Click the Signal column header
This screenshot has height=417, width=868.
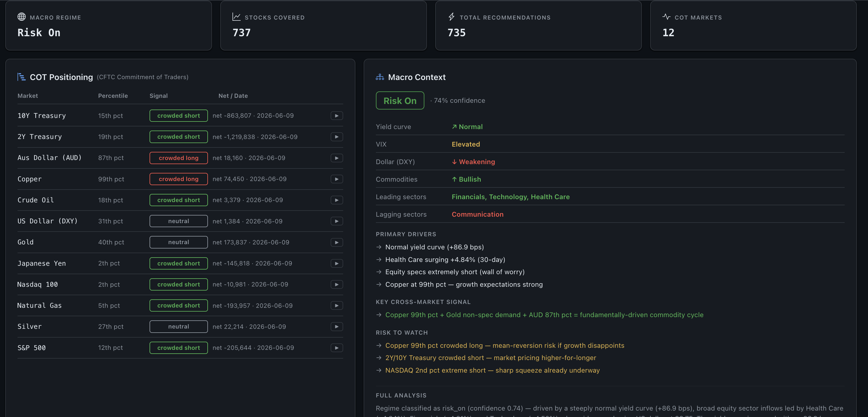point(158,96)
